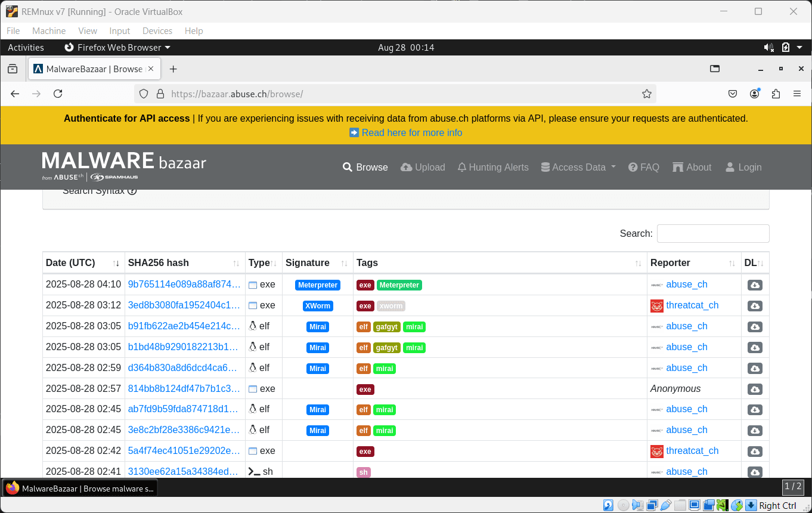Go to the Login page
The width and height of the screenshot is (812, 513).
(743, 167)
